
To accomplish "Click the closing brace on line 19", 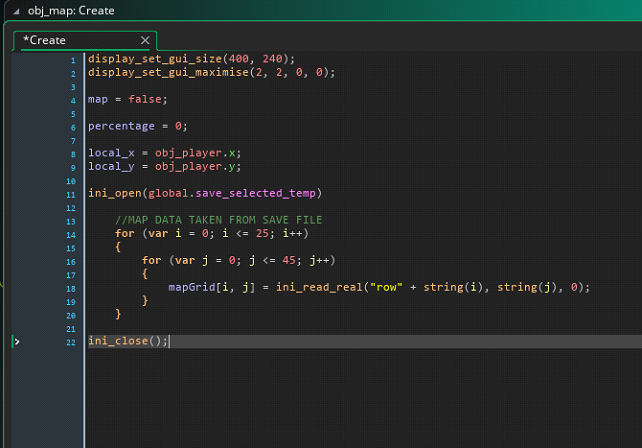I will [x=145, y=301].
